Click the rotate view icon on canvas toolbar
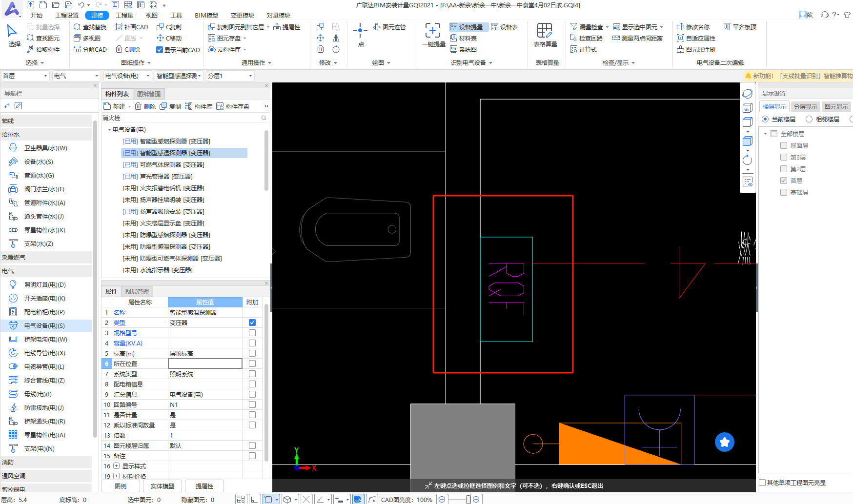 pos(747,160)
